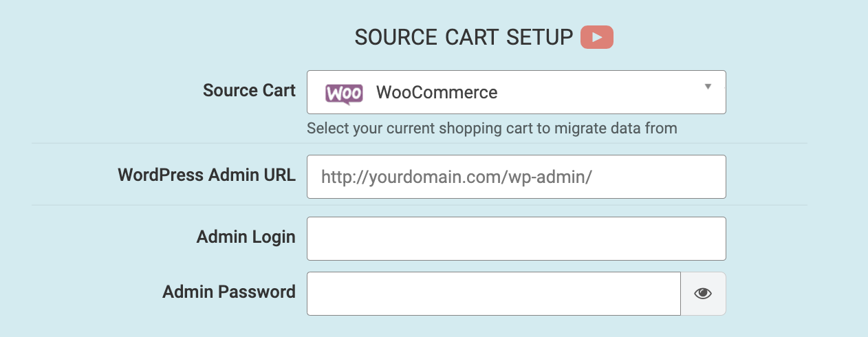868x337 pixels.
Task: Click into the Admin Password field
Action: [493, 294]
